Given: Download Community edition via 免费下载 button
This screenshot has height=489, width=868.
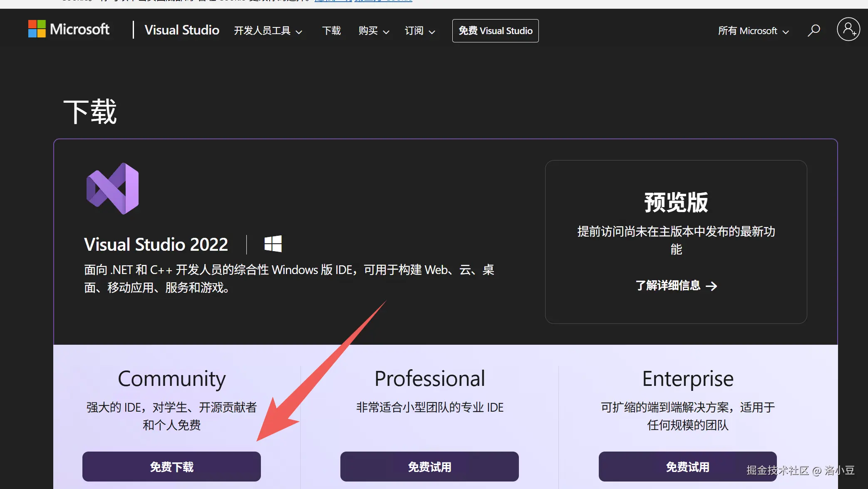Looking at the screenshot, I should pyautogui.click(x=171, y=467).
